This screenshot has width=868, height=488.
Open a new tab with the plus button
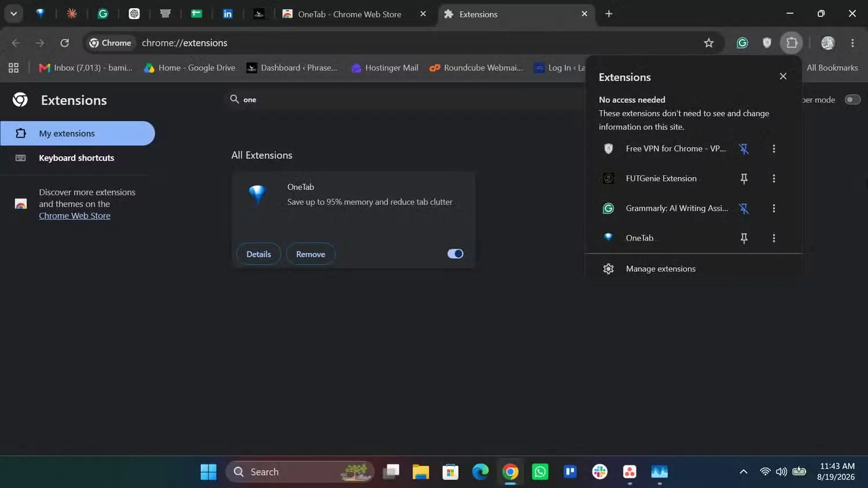pos(609,14)
